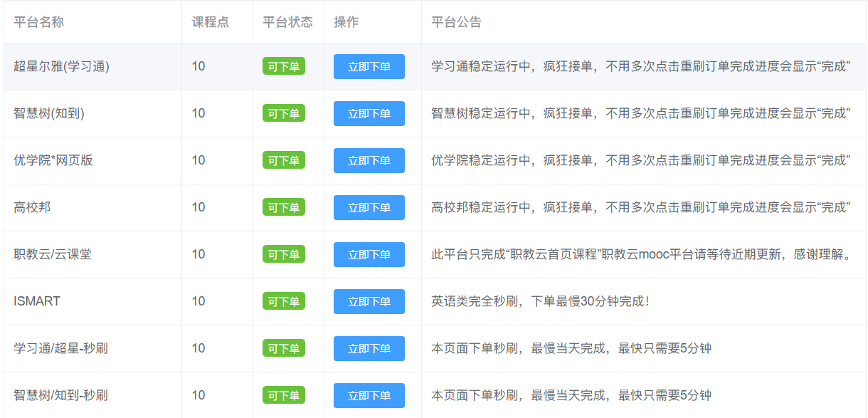This screenshot has height=418, width=868.
Task: Click 可下单 status tag in ISMART row
Action: pos(284,301)
